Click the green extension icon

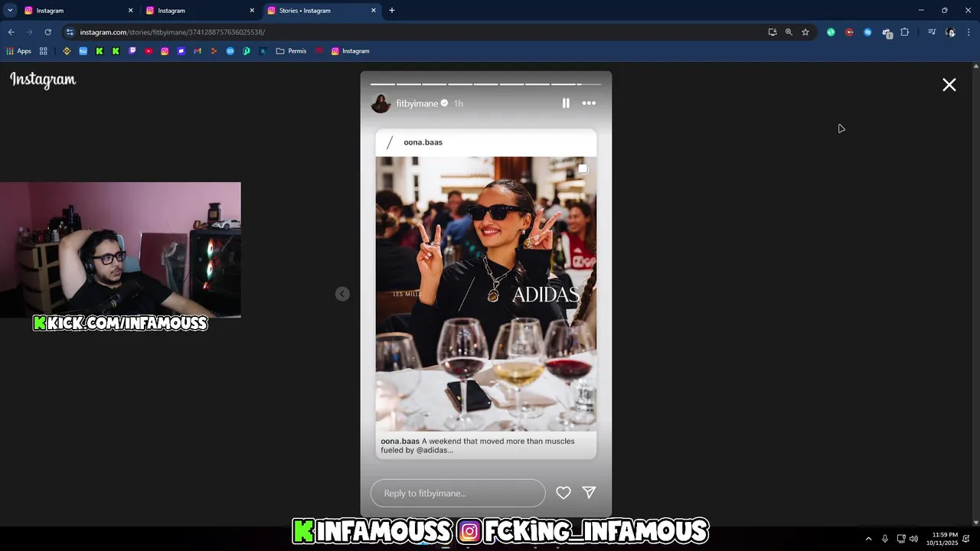click(831, 32)
